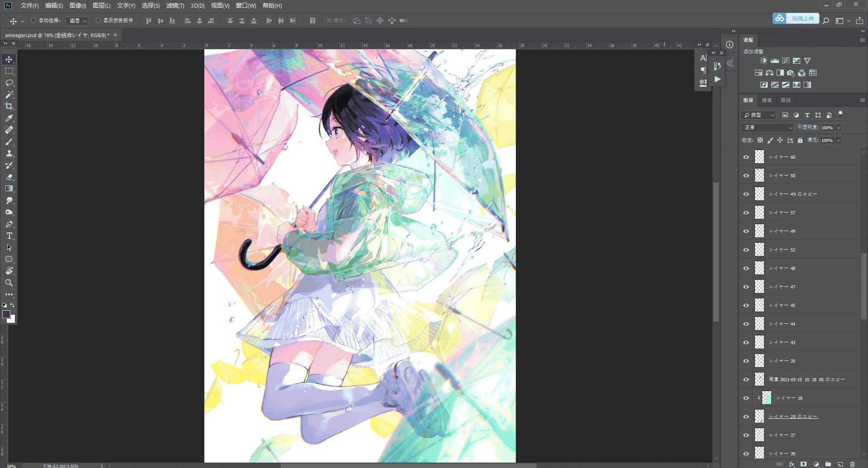Open the 正常 blend mode dropdown
The height and width of the screenshot is (468, 868).
click(767, 128)
